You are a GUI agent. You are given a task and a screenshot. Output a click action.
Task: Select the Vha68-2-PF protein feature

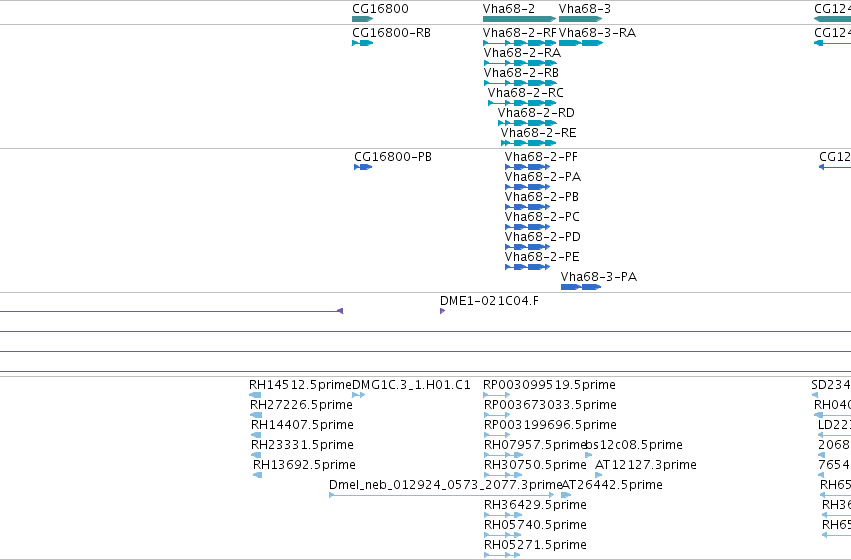(x=527, y=167)
